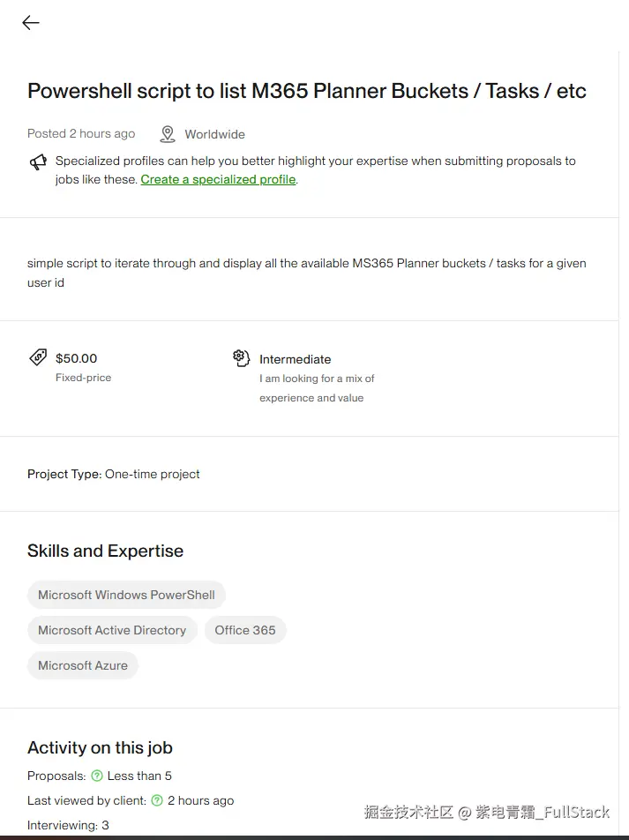
Task: Click the One-time project type text
Action: (x=152, y=474)
